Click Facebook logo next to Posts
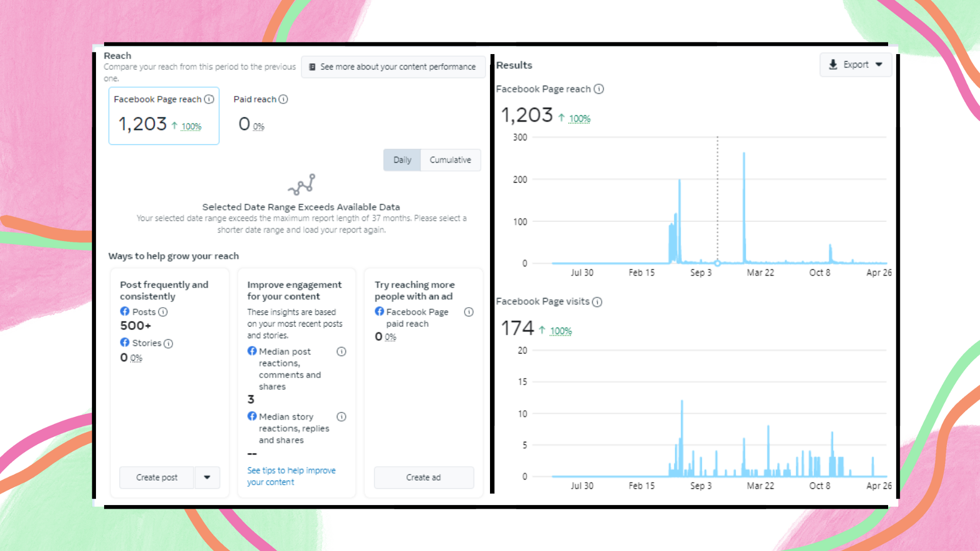980x551 pixels. (x=125, y=311)
